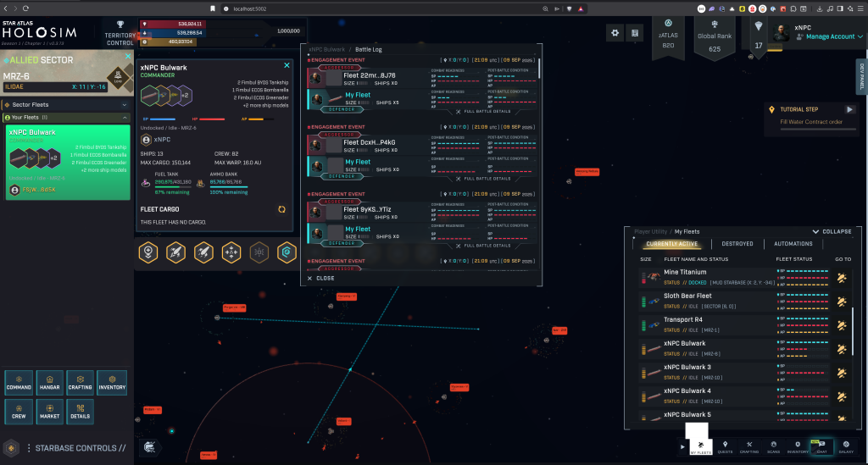Expand the Sector Fleets section
The width and height of the screenshot is (868, 465).
click(x=66, y=104)
